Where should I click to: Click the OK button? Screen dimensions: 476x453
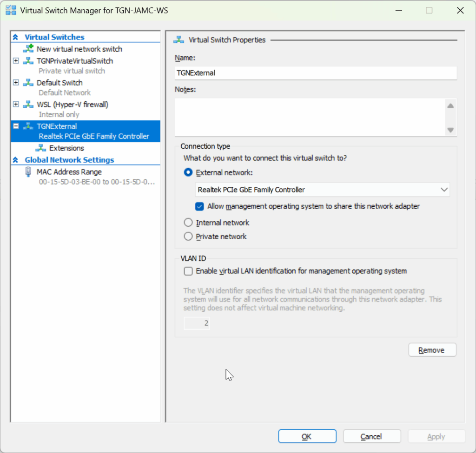(x=307, y=436)
